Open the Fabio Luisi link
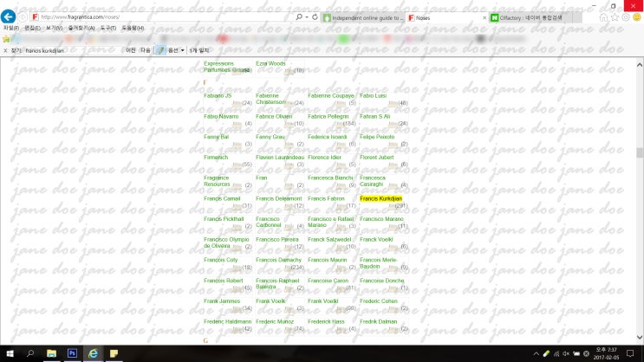644x362 pixels. tap(373, 96)
